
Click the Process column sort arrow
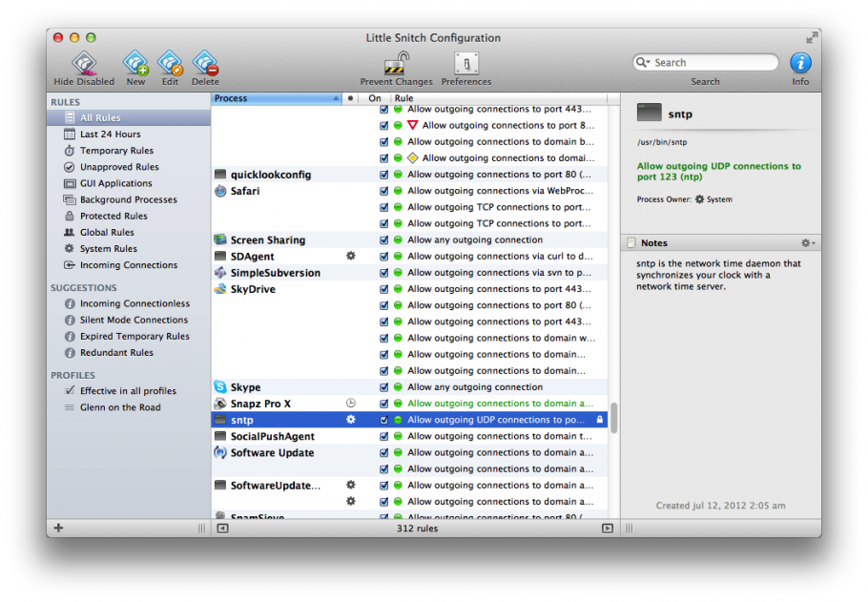[x=336, y=98]
